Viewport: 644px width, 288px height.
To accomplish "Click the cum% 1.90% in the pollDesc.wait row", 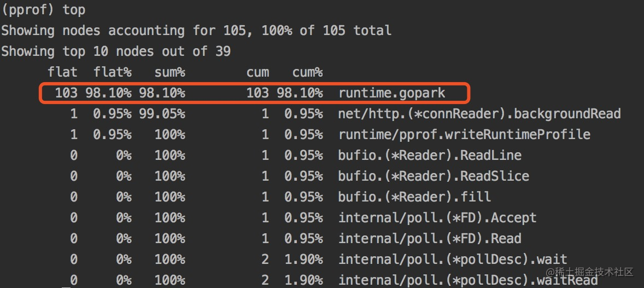I will tap(303, 259).
